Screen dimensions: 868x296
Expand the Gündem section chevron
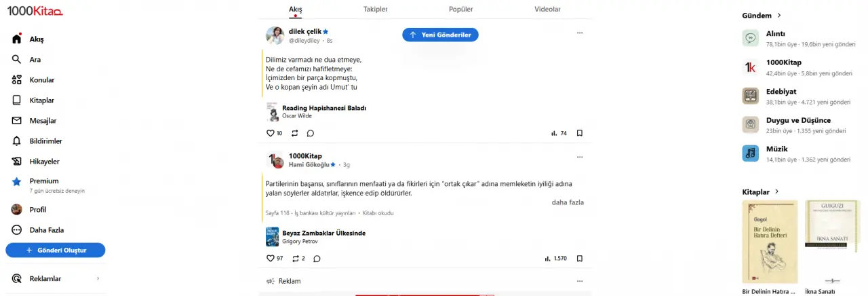click(779, 16)
